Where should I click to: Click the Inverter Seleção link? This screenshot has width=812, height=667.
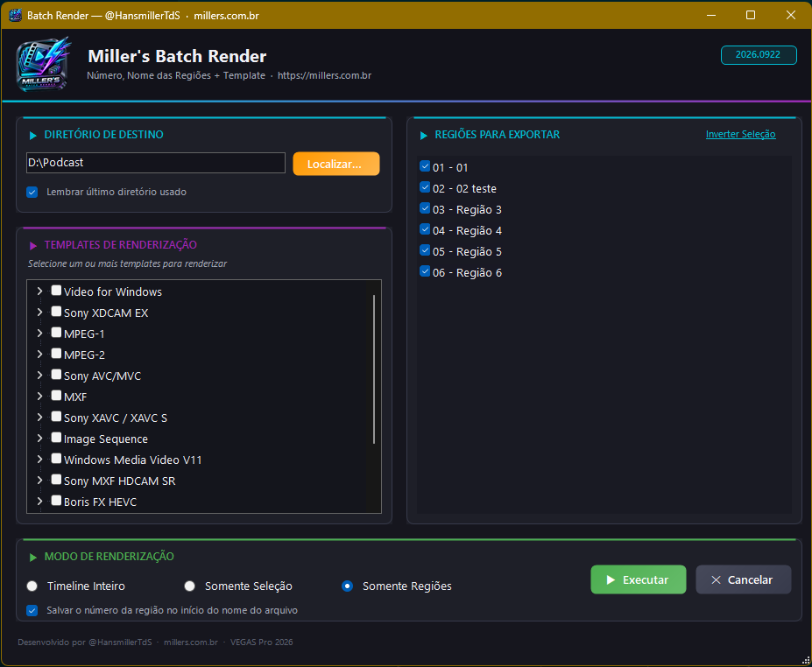(740, 135)
